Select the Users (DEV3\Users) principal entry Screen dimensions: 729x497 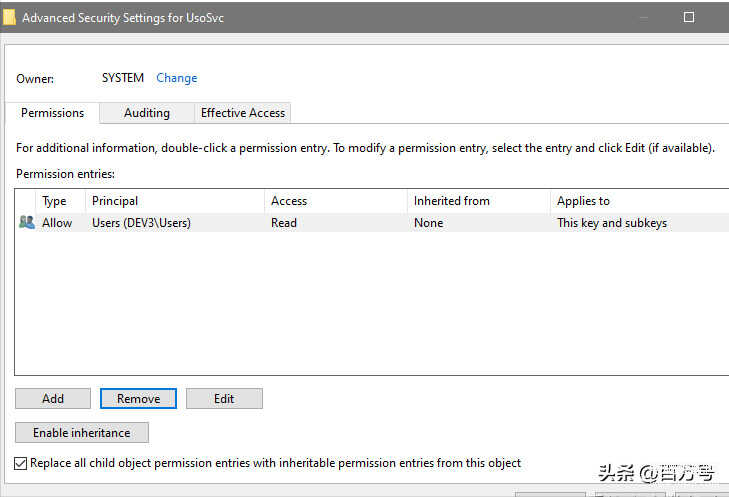[141, 223]
